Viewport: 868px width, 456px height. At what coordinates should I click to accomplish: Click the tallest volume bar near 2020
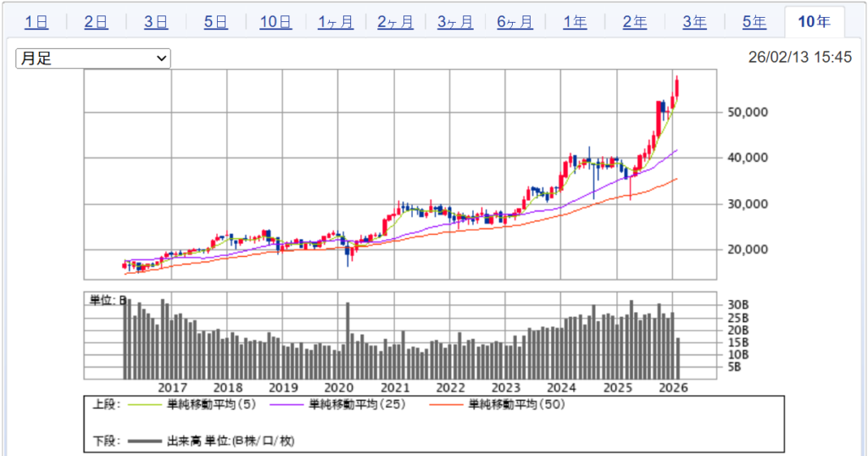[348, 341]
